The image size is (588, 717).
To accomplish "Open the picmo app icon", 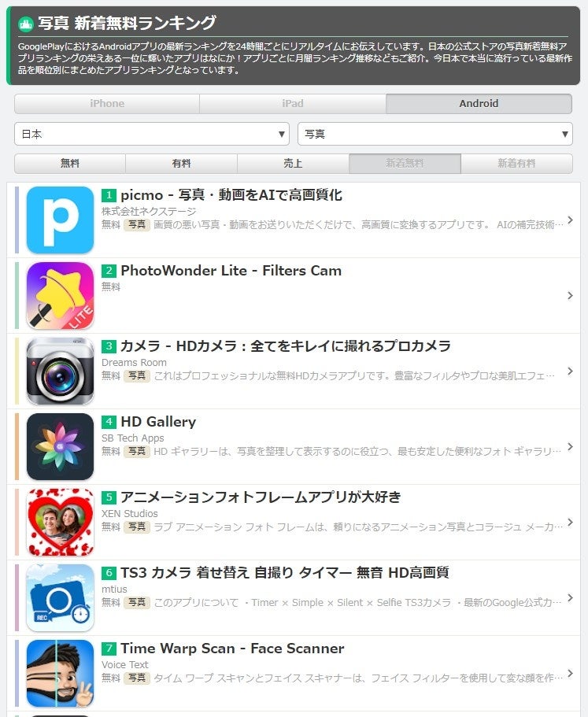I will click(x=60, y=220).
